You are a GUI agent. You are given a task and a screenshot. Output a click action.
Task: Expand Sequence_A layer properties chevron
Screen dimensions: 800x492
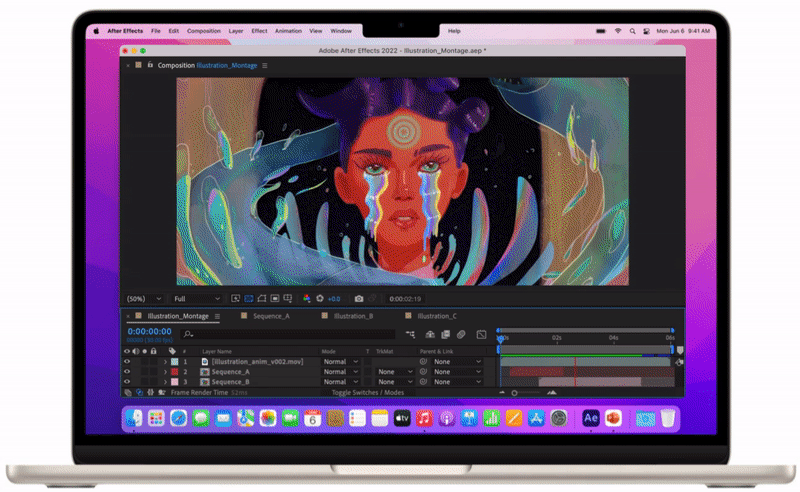(x=165, y=372)
